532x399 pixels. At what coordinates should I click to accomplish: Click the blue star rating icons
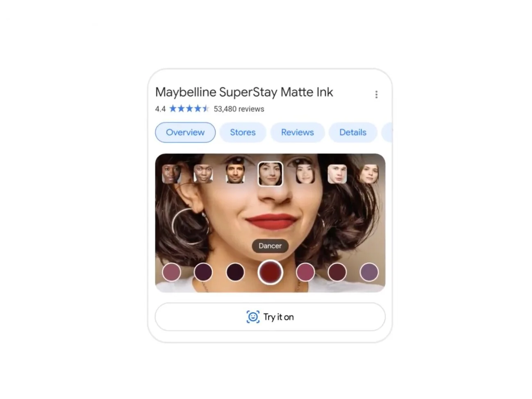click(x=189, y=109)
